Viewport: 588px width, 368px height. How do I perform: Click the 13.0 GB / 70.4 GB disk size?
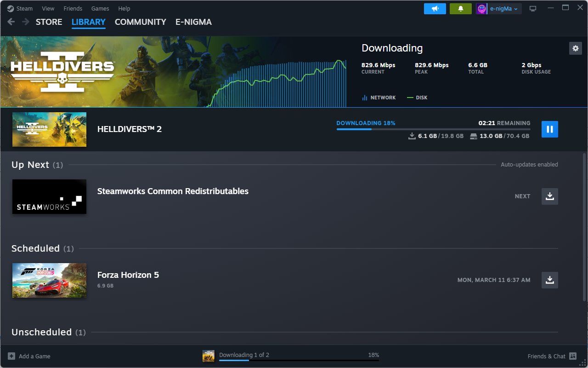pyautogui.click(x=500, y=136)
